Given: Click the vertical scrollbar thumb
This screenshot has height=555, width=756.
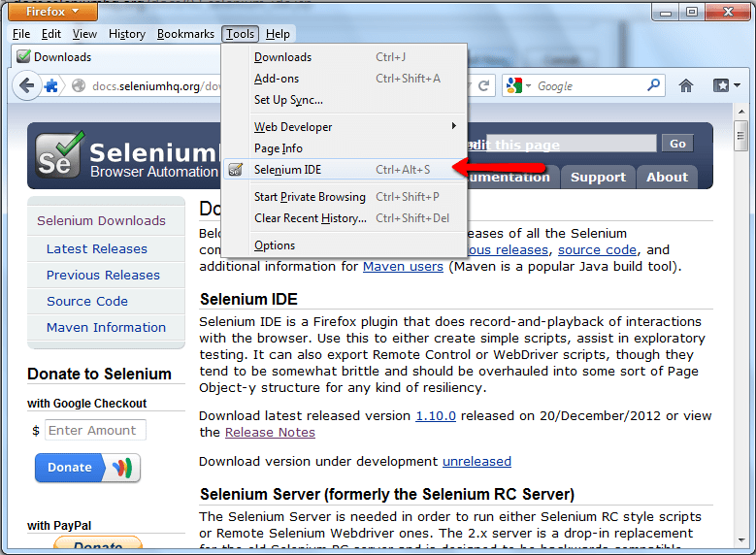Looking at the screenshot, I should click(x=741, y=137).
